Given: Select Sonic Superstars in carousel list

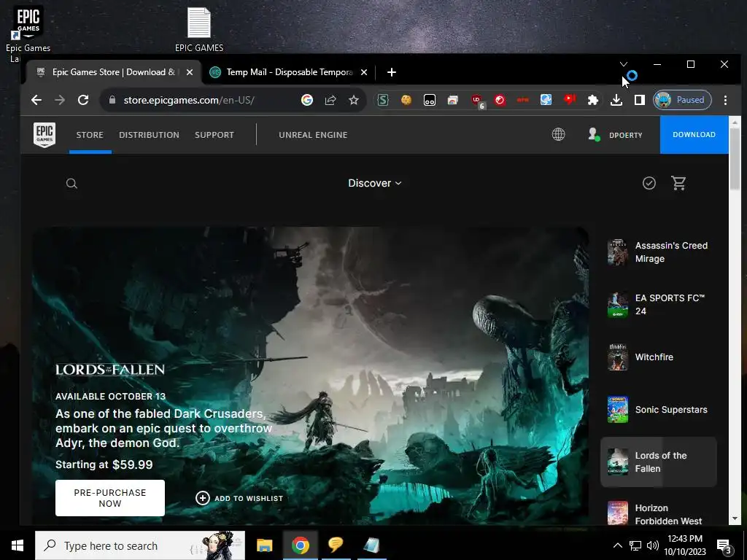Looking at the screenshot, I should (x=659, y=410).
